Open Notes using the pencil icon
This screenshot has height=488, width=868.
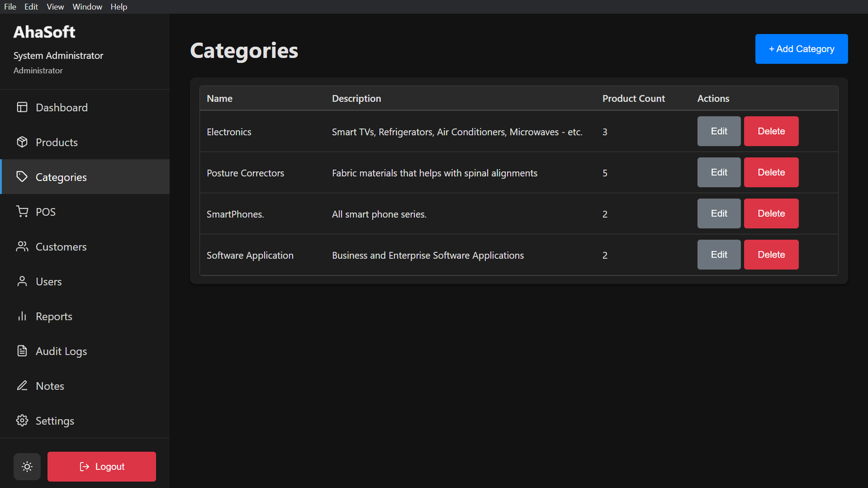[x=22, y=386]
